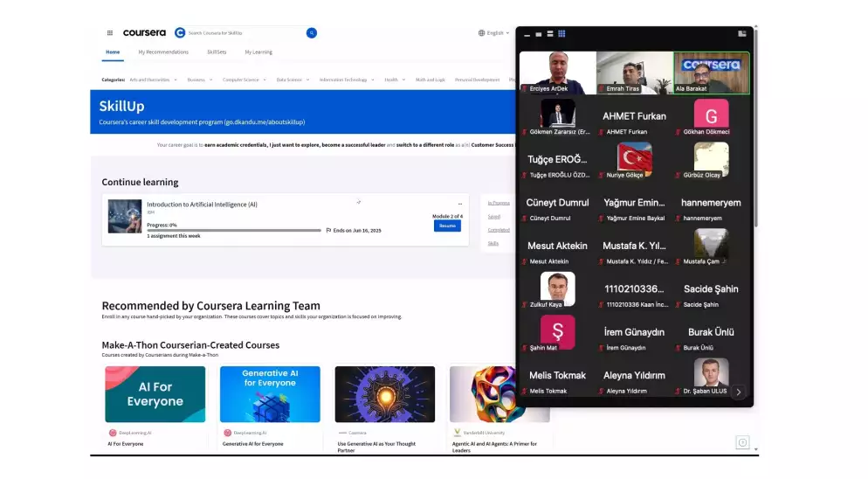
Task: Click Introduction to AI course thumbnail
Action: [x=125, y=216]
